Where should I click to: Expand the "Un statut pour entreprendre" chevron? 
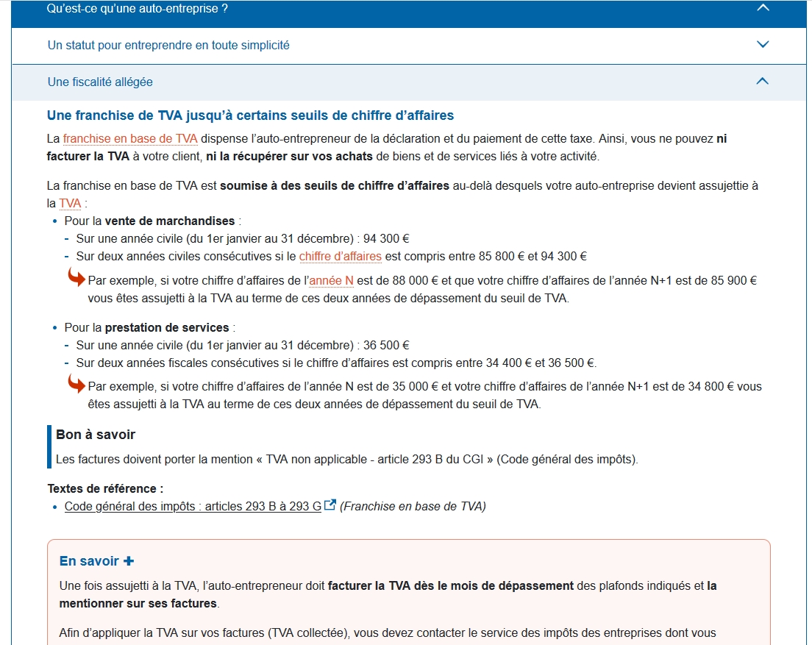click(x=763, y=45)
